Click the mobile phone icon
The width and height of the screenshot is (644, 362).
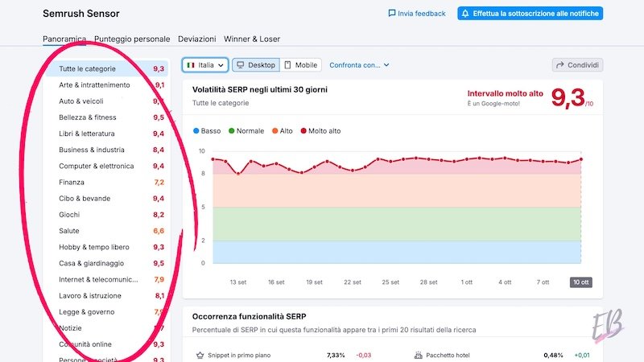pyautogui.click(x=287, y=65)
